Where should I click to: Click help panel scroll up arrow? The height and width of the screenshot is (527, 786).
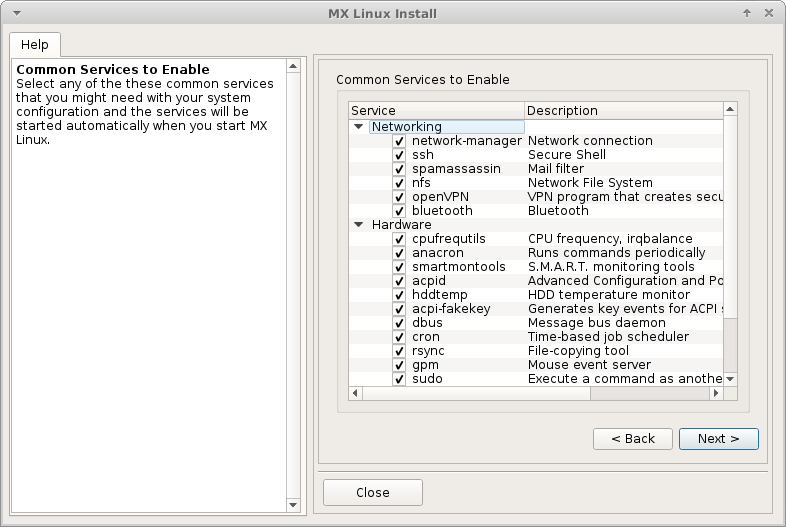293,66
